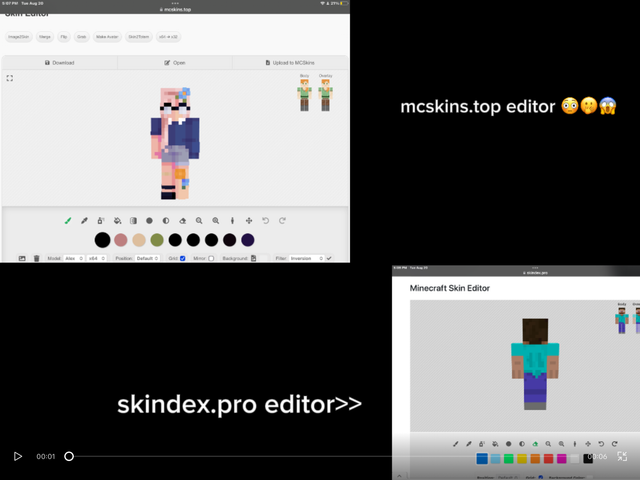
Task: Select the green swatch in skindex.pro editor
Action: pos(509,459)
